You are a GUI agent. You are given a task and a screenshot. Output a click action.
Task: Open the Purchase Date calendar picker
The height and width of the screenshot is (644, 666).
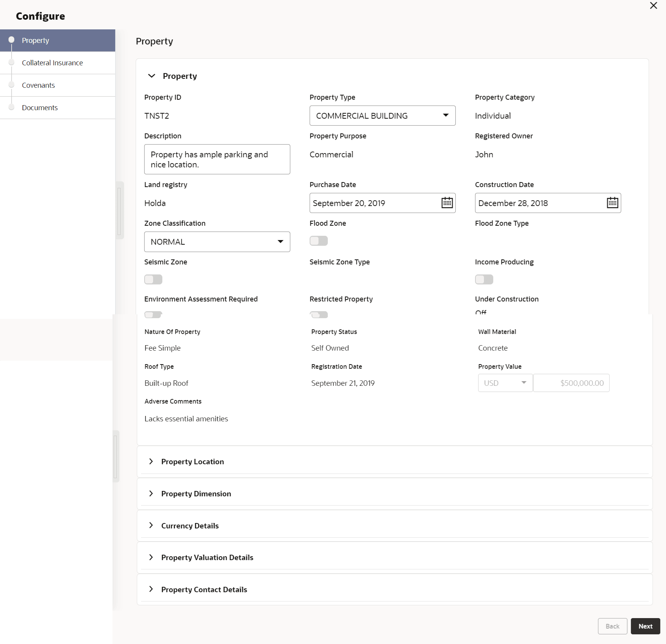coord(447,203)
